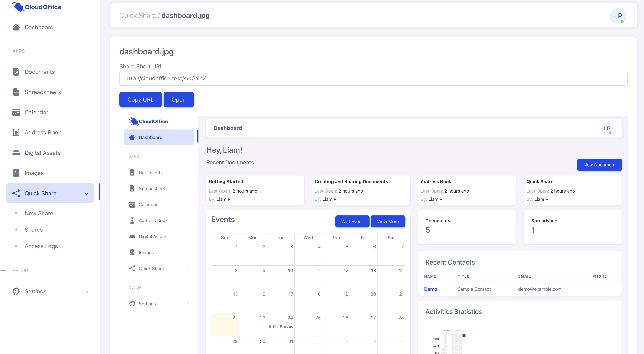Click the Hey, Liam! greeting text

pos(224,150)
